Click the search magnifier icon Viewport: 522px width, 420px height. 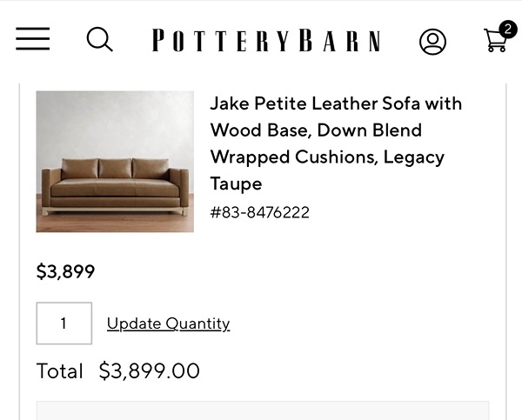99,39
